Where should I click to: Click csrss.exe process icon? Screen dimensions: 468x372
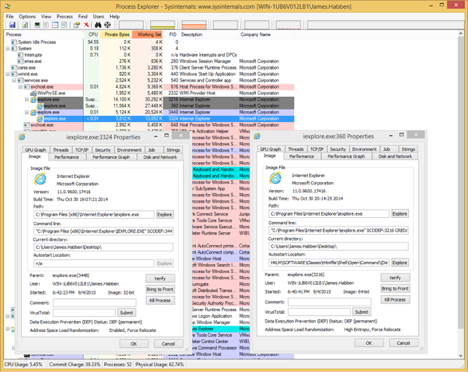point(14,68)
